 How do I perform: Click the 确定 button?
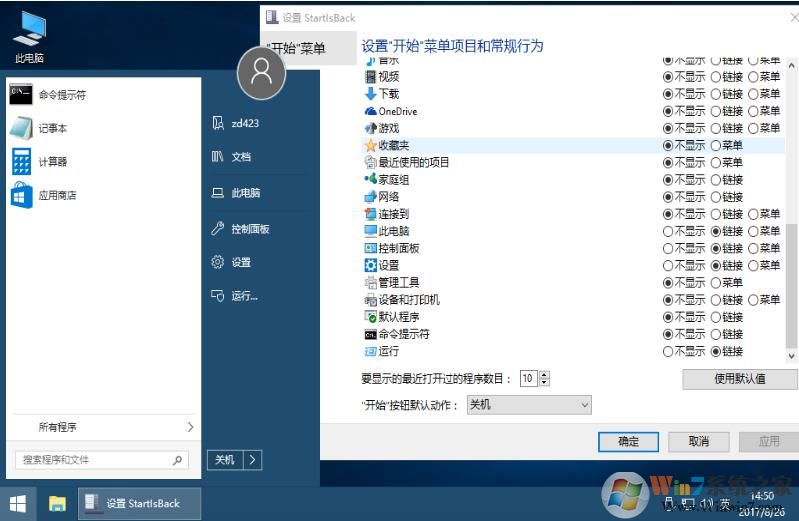[x=628, y=441]
